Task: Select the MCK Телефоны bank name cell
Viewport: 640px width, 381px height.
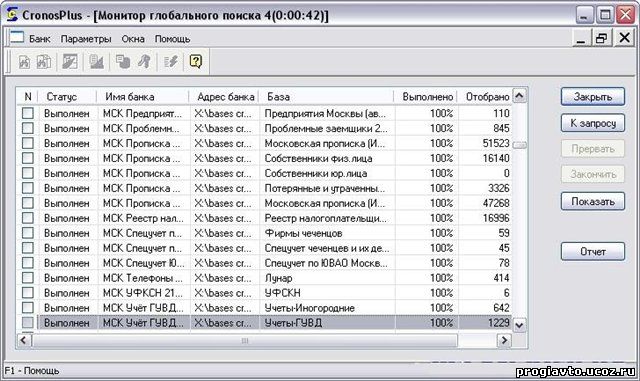Action: coord(144,278)
